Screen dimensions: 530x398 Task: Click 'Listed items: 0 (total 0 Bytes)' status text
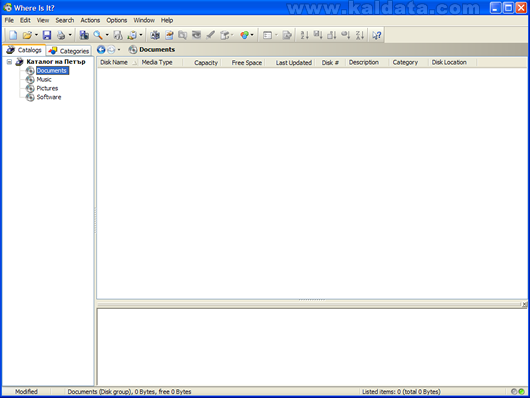(x=401, y=392)
